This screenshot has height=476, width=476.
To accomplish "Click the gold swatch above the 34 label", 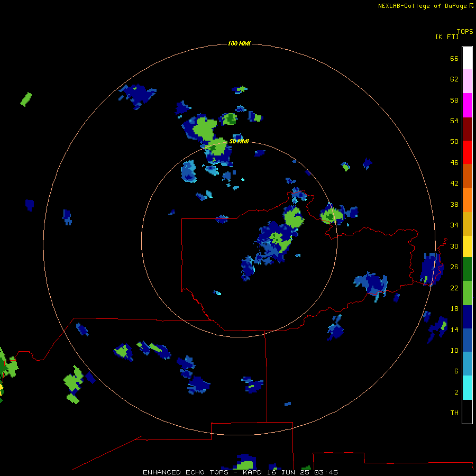I will pyautogui.click(x=467, y=224).
